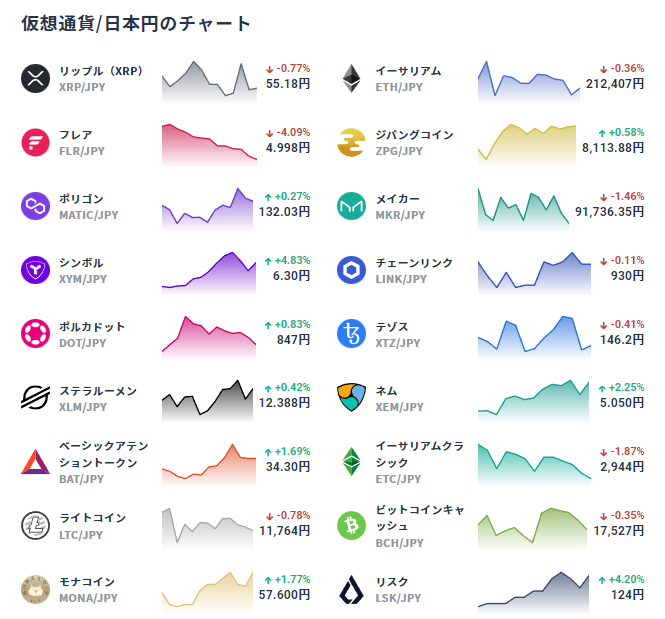Open the MATIC/JPY purple sparkline chart

point(207,209)
